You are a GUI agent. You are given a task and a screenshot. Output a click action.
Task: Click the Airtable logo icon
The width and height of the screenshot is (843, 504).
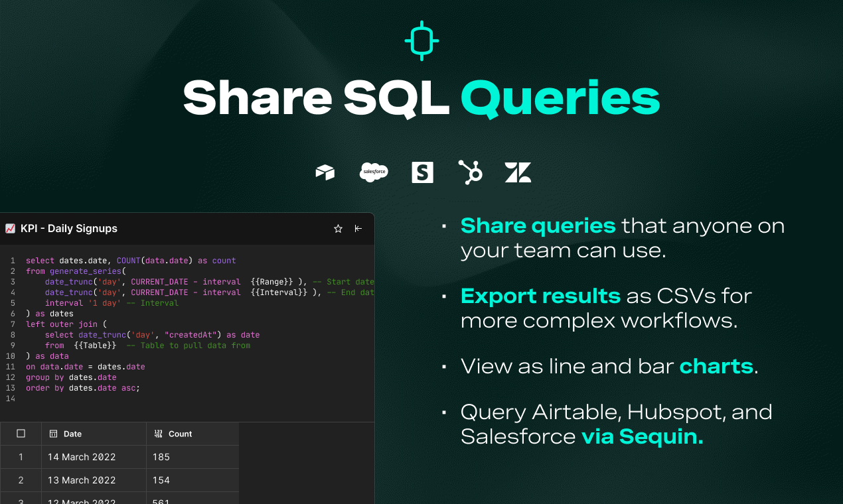click(x=325, y=172)
